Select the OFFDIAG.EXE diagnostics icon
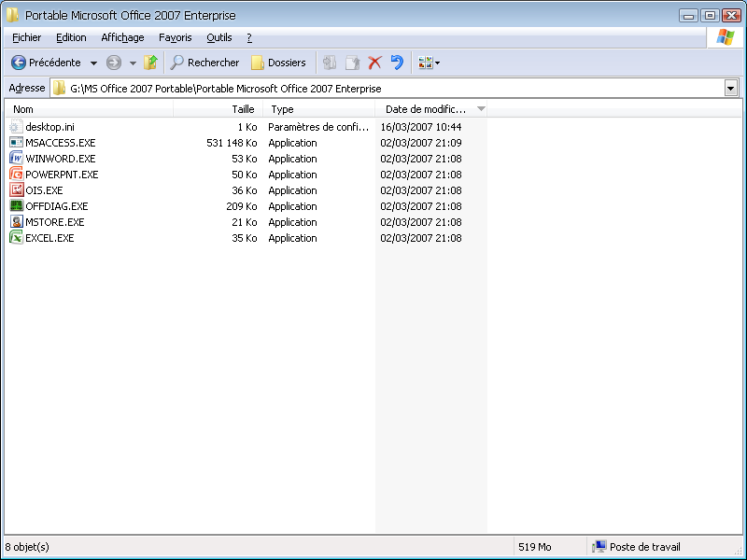Viewport: 747px width, 560px height. point(16,205)
